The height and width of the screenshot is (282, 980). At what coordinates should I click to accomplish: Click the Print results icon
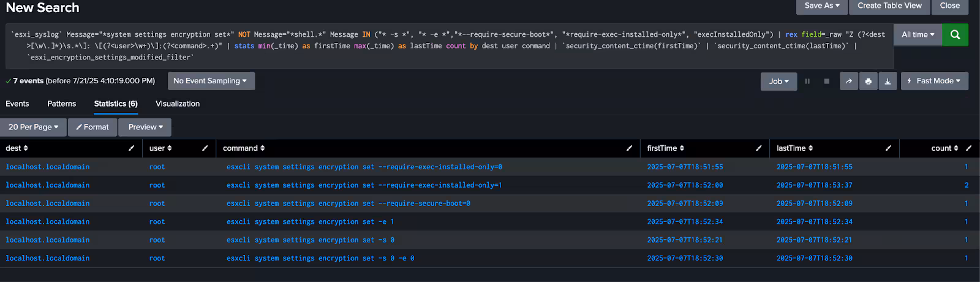point(868,81)
